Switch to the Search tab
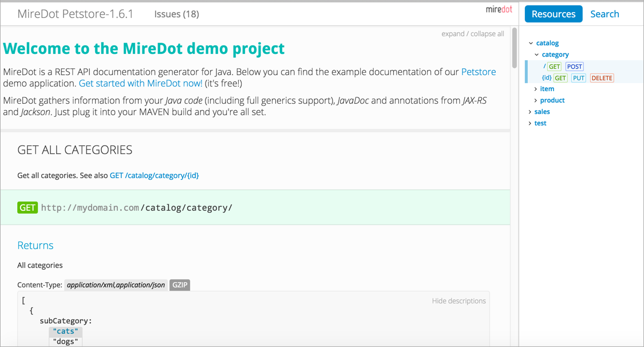644x347 pixels. 605,14
